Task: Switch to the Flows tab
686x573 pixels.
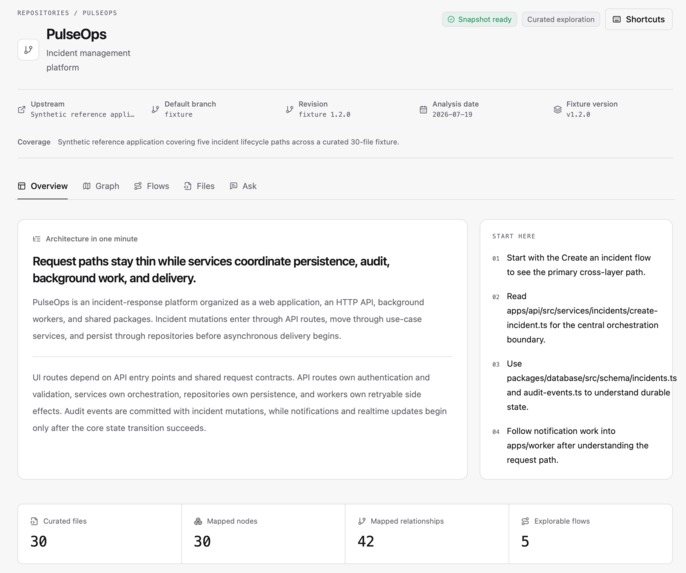Action: click(151, 186)
